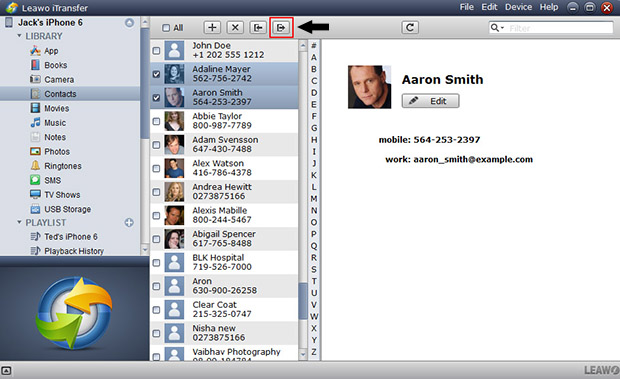The height and width of the screenshot is (379, 620).
Task: Open the Edit menu
Action: click(489, 7)
